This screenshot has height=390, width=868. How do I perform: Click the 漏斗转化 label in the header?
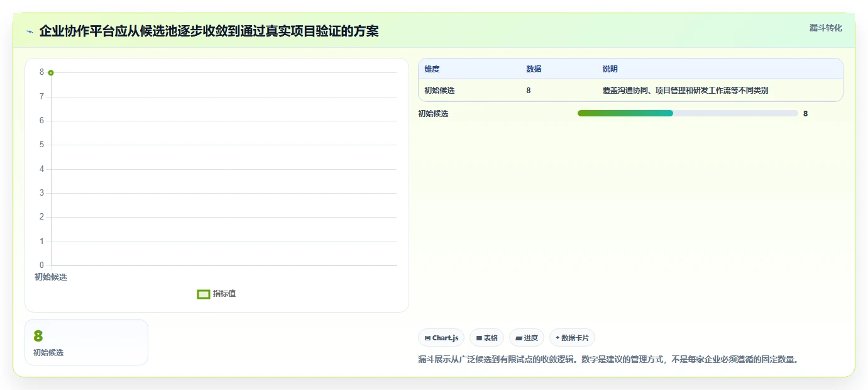pos(825,28)
